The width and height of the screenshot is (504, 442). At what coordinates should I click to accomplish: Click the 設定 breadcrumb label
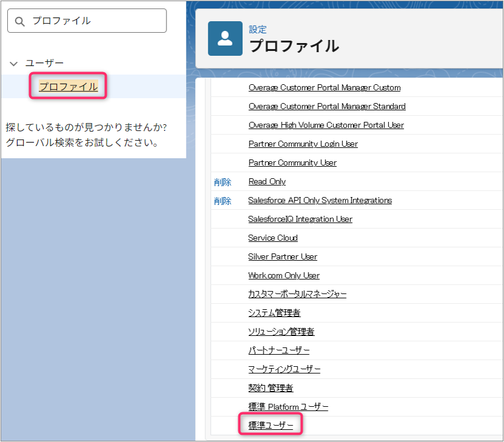point(257,29)
